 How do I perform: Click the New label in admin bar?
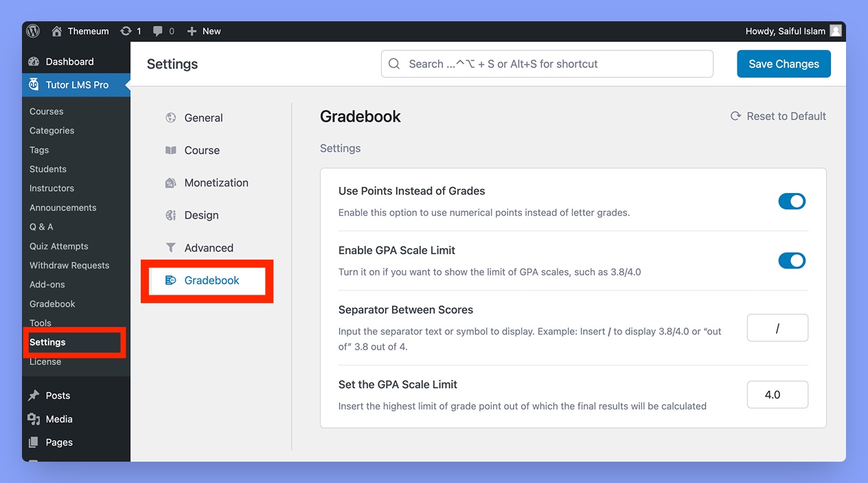click(212, 31)
